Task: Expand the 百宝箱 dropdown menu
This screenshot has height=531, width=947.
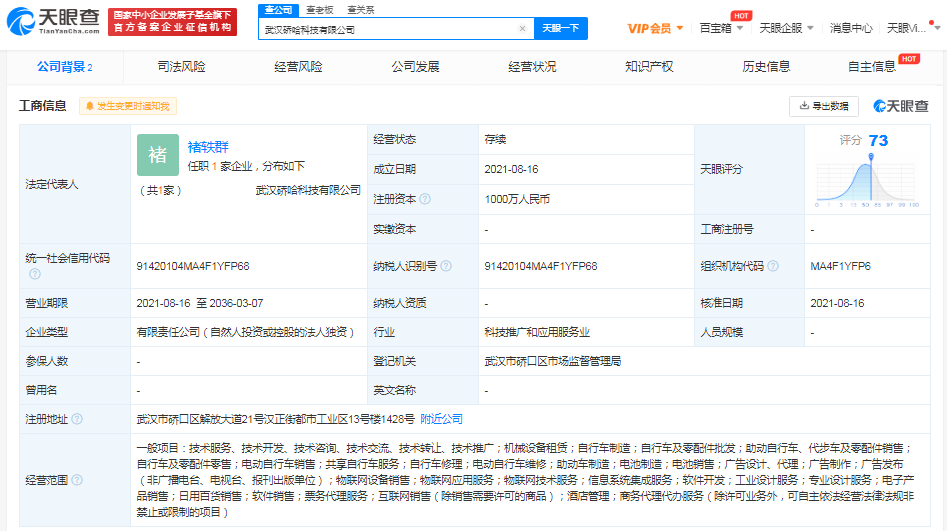Action: coord(721,28)
